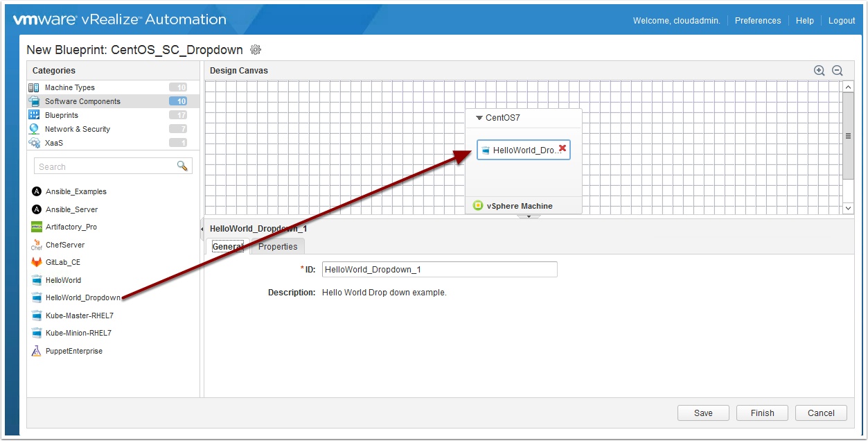Collapse the CentOS7 machine triangle
This screenshot has width=868, height=441.
pyautogui.click(x=479, y=118)
